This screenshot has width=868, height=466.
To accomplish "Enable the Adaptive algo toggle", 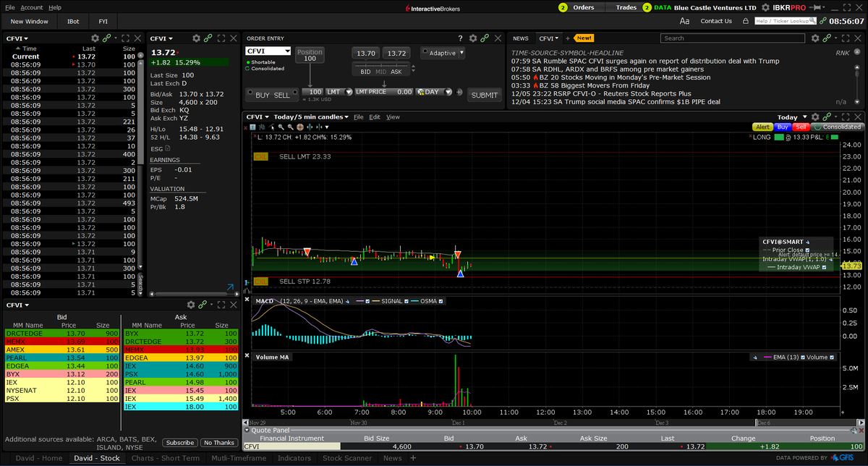I will click(x=425, y=53).
